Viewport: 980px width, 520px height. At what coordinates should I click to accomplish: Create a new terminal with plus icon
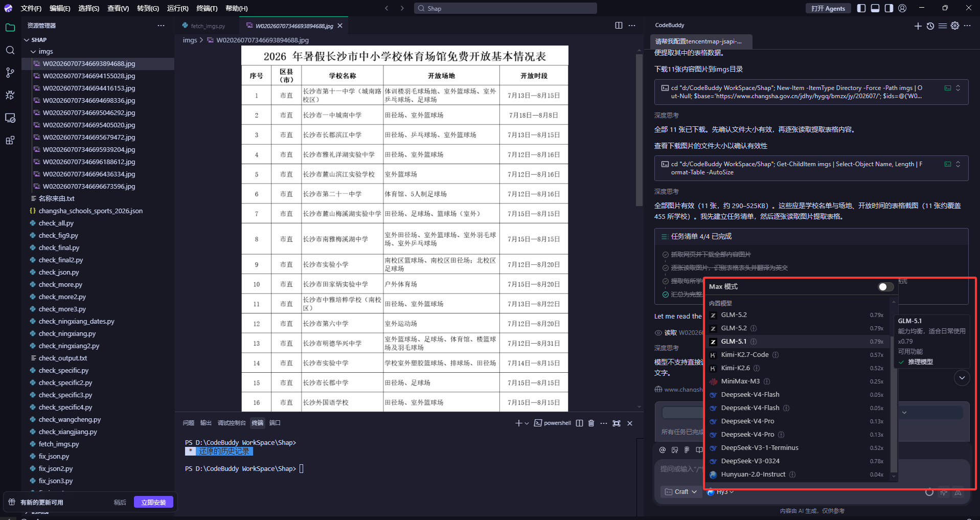(x=518, y=423)
